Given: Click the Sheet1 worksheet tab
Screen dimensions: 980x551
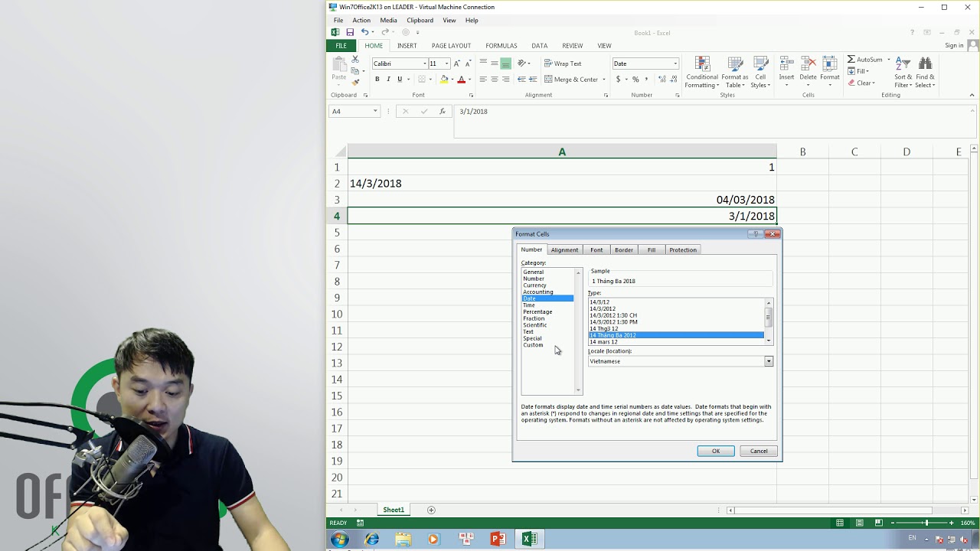Looking at the screenshot, I should click(394, 510).
